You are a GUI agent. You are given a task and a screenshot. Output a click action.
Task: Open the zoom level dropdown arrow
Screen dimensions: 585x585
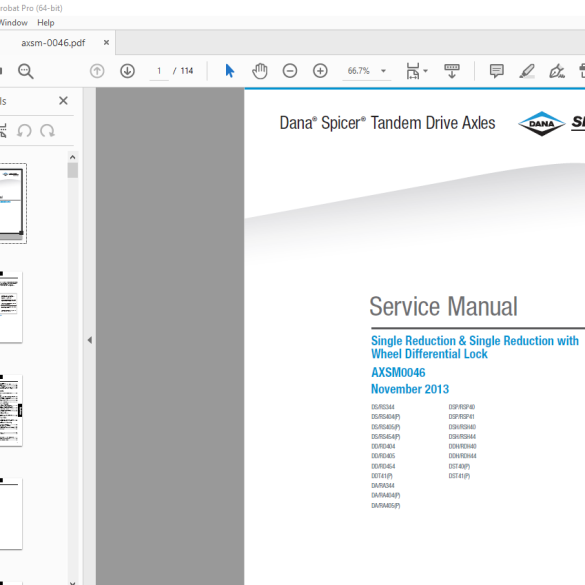384,71
